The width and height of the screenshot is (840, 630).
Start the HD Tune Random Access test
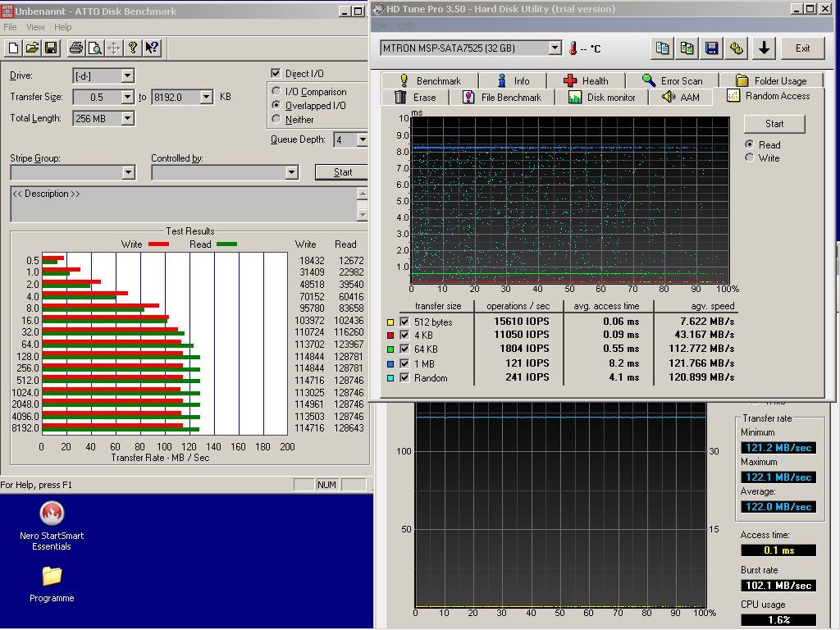(x=774, y=124)
